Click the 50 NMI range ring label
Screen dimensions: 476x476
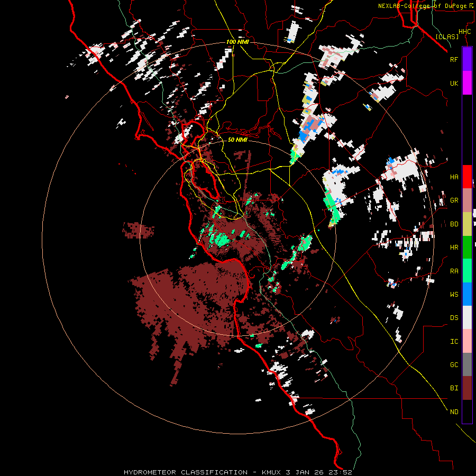coord(237,140)
